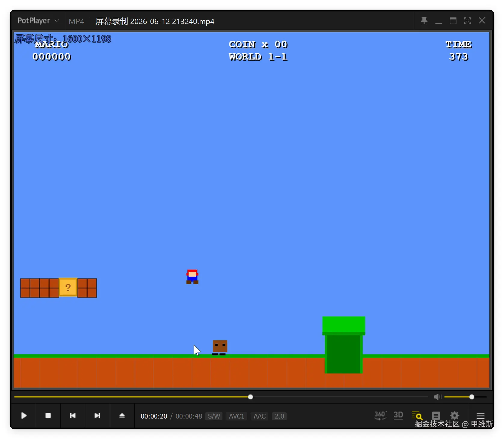Seek to the unplayed part of the timeline
The image size is (504, 439).
click(x=340, y=397)
